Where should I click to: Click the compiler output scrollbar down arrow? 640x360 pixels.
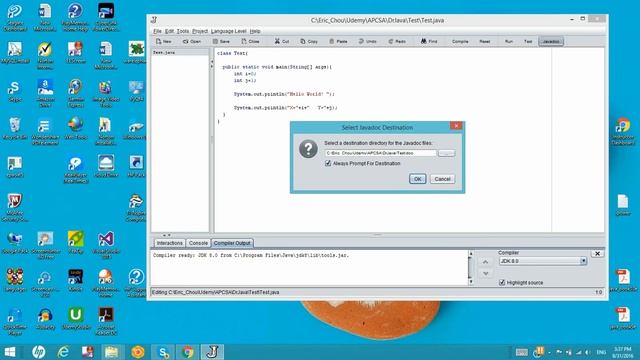coord(470,281)
